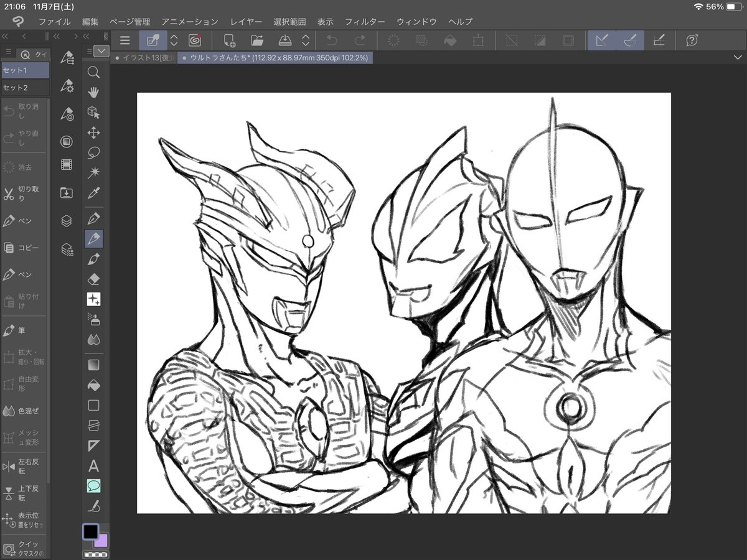Choose the speech Balloon tool

[93, 485]
